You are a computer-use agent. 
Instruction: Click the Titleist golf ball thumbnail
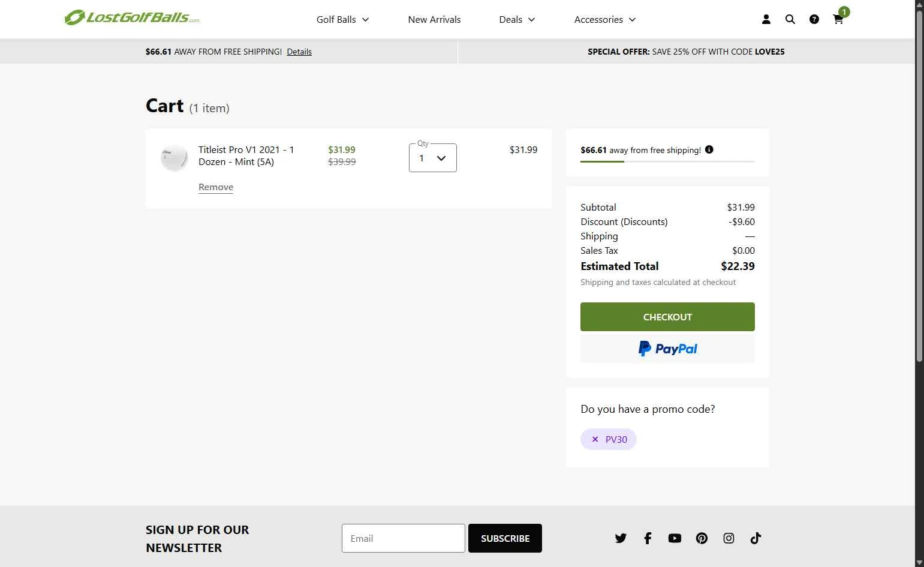pyautogui.click(x=174, y=158)
